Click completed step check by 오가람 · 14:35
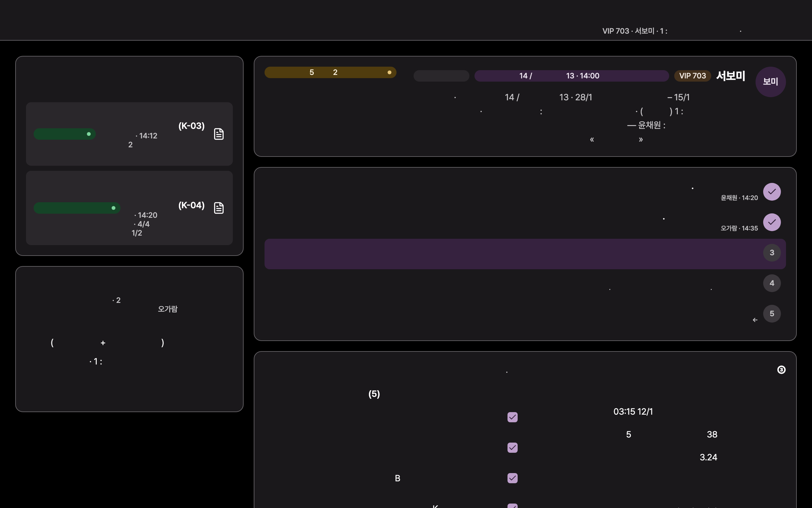The width and height of the screenshot is (812, 508). pos(772,222)
